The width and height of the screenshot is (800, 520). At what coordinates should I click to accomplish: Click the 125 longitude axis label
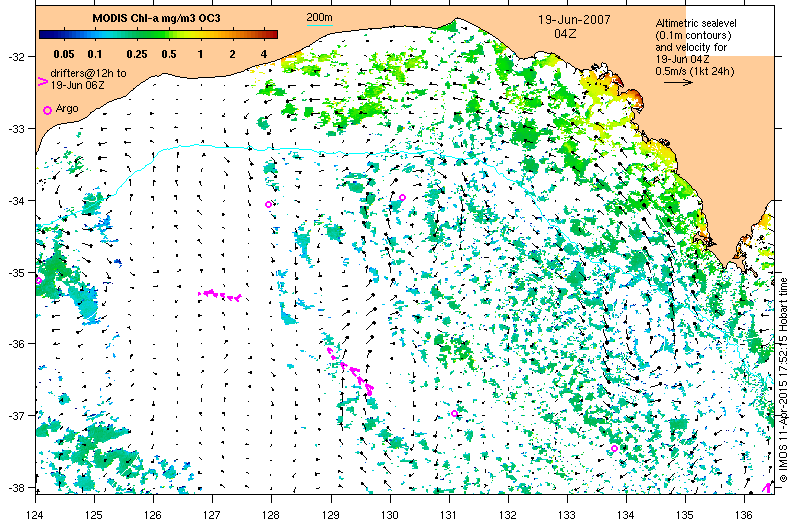click(94, 513)
